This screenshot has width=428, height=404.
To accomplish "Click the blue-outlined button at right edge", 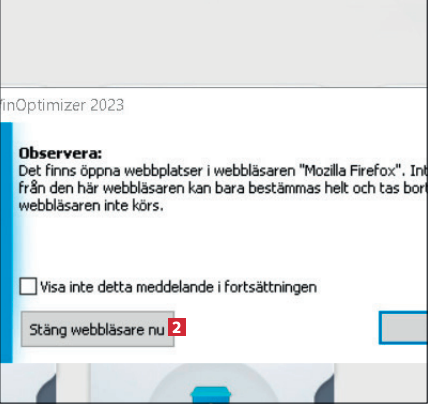I will click(x=404, y=328).
